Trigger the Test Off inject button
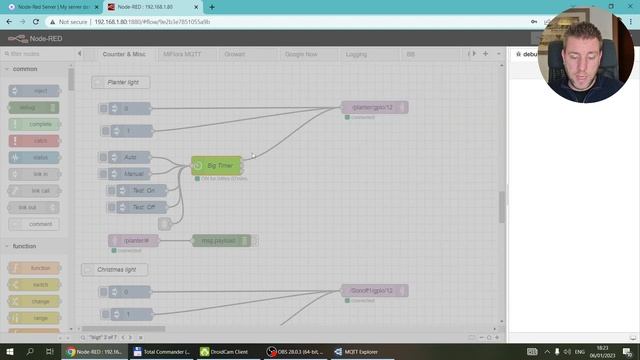 (111, 207)
